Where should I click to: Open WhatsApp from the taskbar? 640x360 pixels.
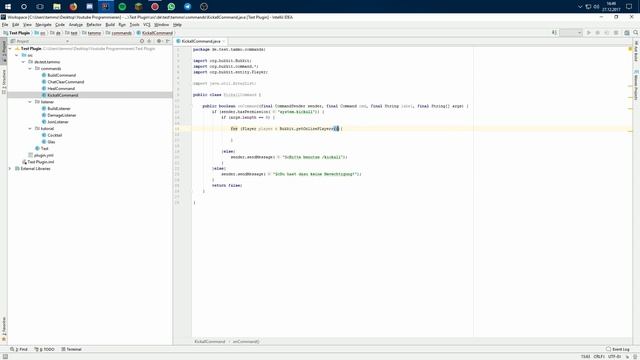[171, 7]
